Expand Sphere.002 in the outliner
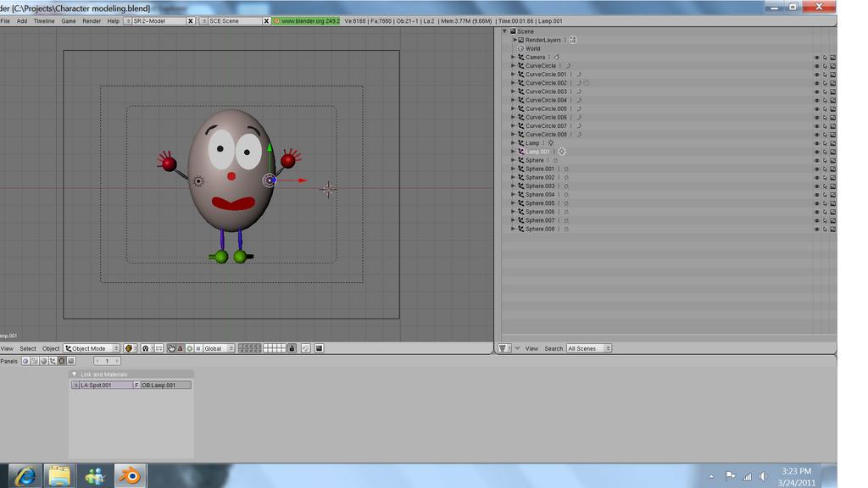The height and width of the screenshot is (488, 868). [513, 178]
